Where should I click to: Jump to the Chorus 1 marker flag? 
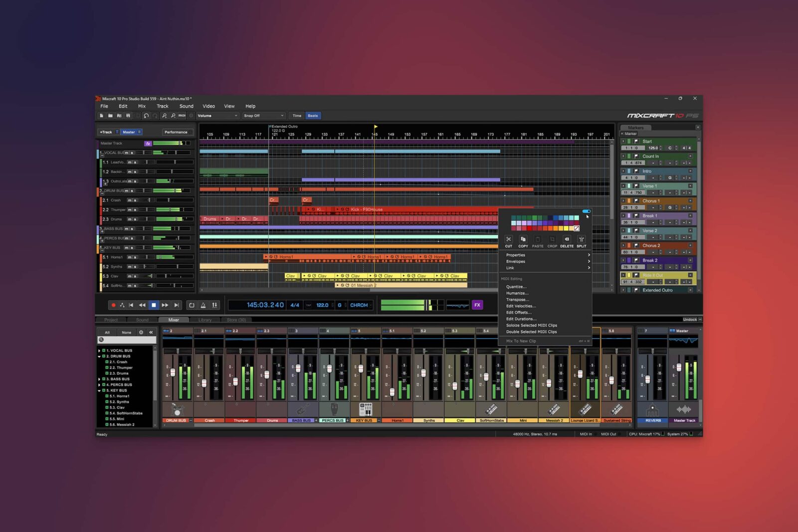636,201
